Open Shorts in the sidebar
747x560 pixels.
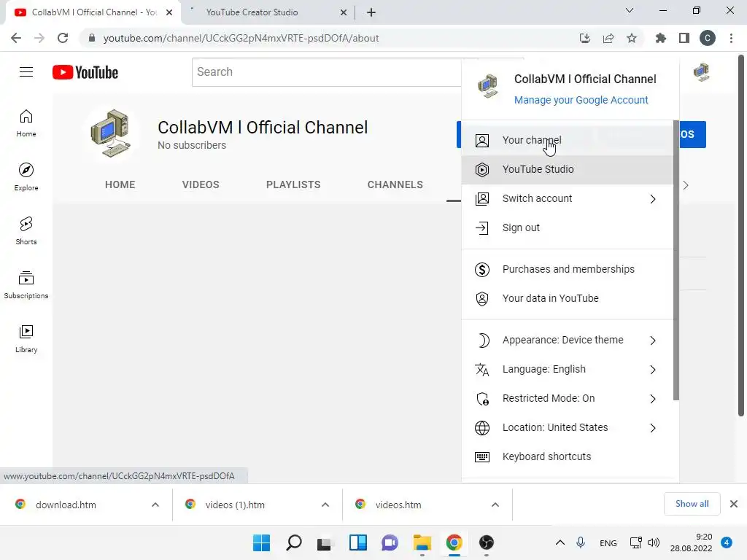click(26, 231)
